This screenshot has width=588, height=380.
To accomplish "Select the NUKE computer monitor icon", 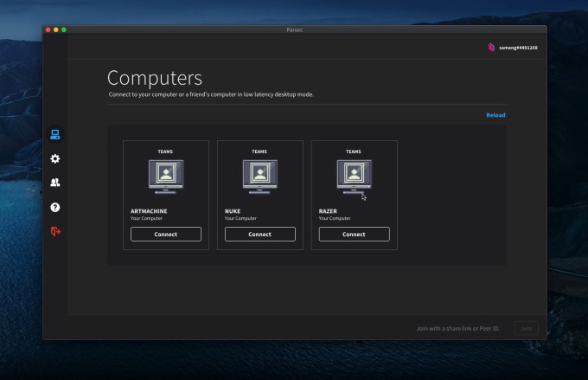I will coord(259,177).
